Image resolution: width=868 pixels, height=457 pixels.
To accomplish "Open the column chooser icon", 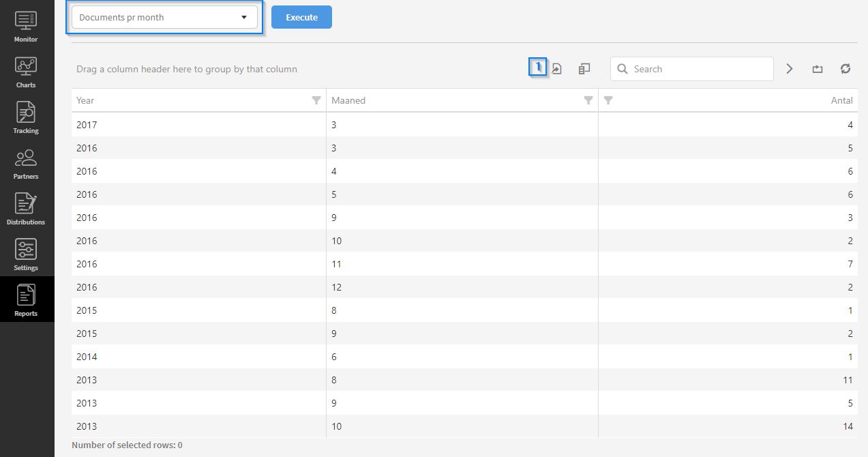I will click(x=584, y=69).
